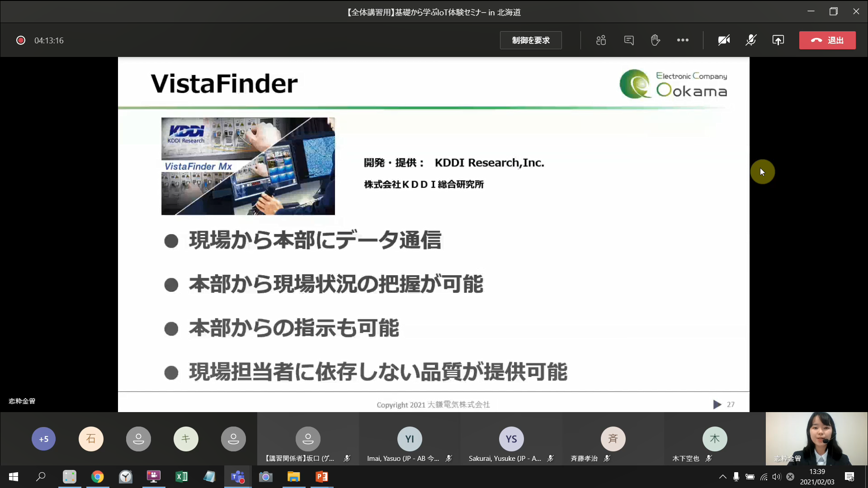
Task: Select the 木下空也 participant tile
Action: tap(715, 439)
